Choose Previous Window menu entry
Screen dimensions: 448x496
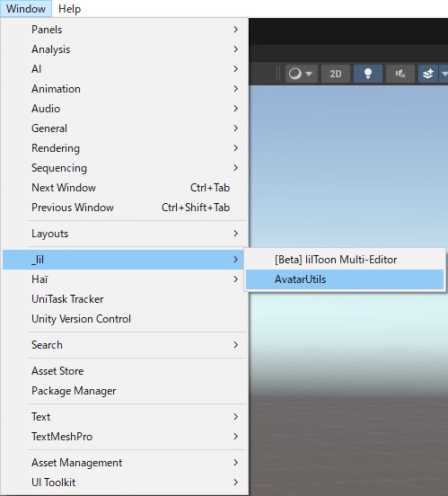click(x=125, y=208)
